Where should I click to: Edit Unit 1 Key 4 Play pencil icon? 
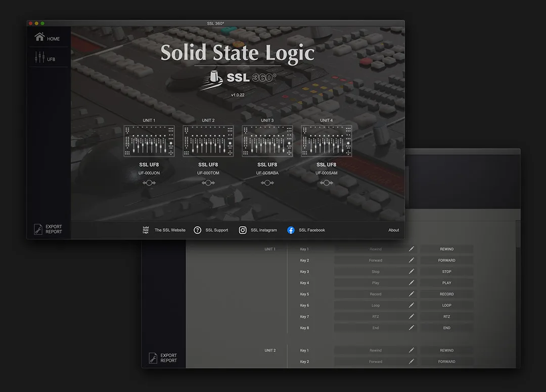pyautogui.click(x=411, y=283)
